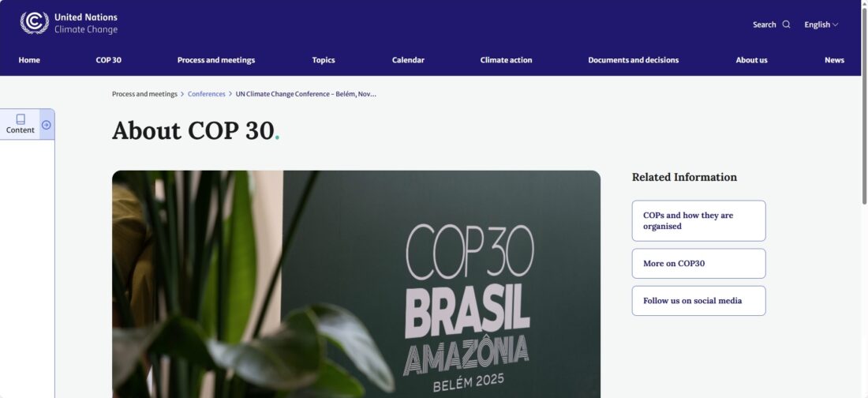Open the Process and meetings menu
Viewport: 868px width, 398px height.
(x=216, y=60)
